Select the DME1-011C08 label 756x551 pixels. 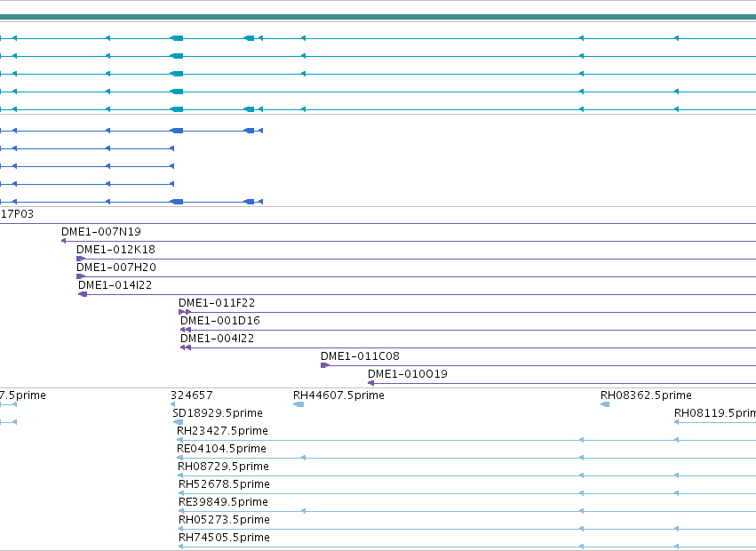pos(360,356)
